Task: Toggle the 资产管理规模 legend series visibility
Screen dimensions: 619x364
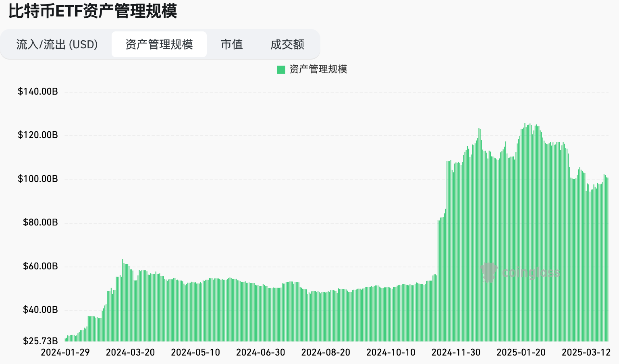Action: pos(318,69)
